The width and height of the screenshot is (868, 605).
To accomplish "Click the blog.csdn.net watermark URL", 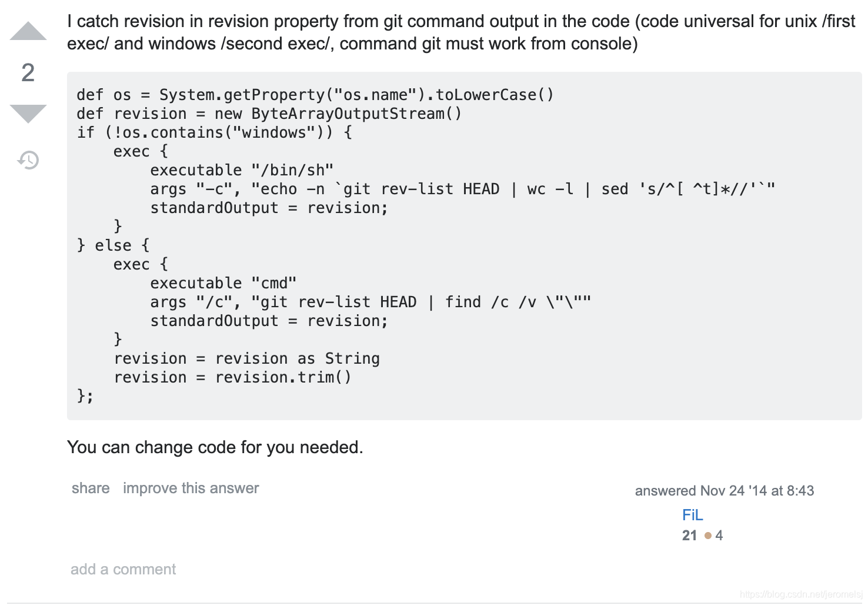I will click(801, 594).
